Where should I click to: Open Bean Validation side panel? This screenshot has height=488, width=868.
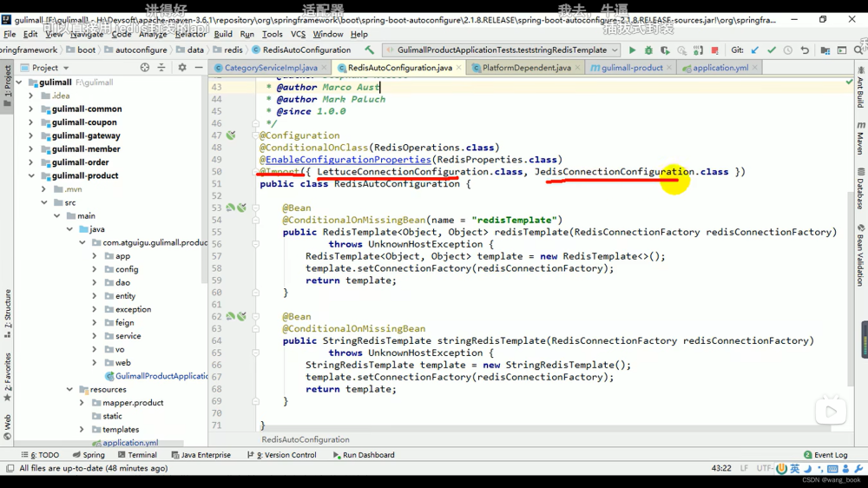pyautogui.click(x=861, y=254)
